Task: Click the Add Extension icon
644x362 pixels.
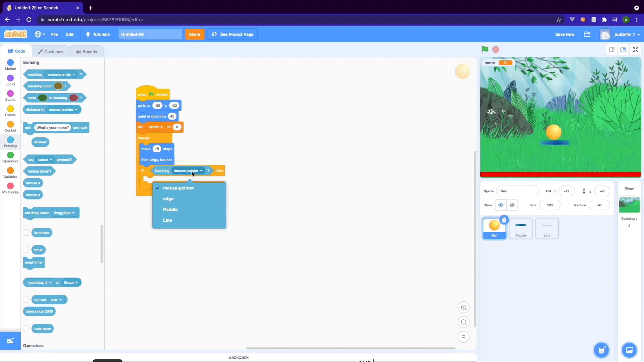Action: pos(10,341)
